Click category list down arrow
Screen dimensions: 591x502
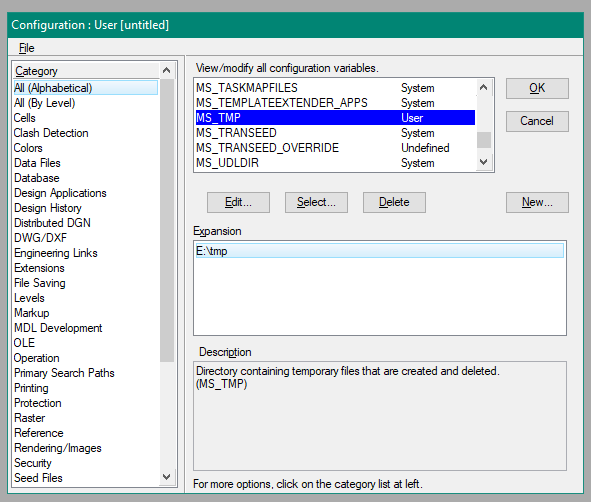pos(167,477)
